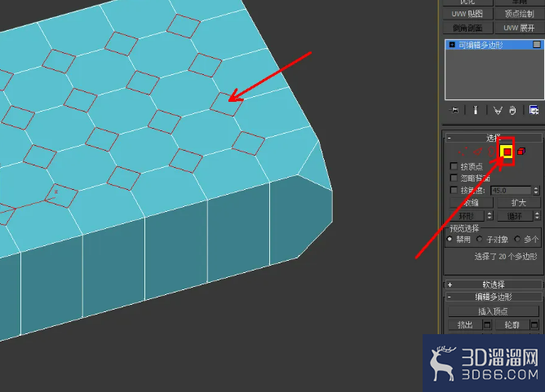Select 子对象 preview selection radio
545x392 pixels.
[479, 239]
